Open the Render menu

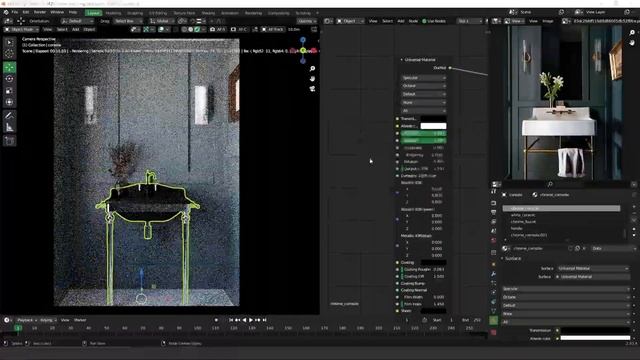(40, 12)
